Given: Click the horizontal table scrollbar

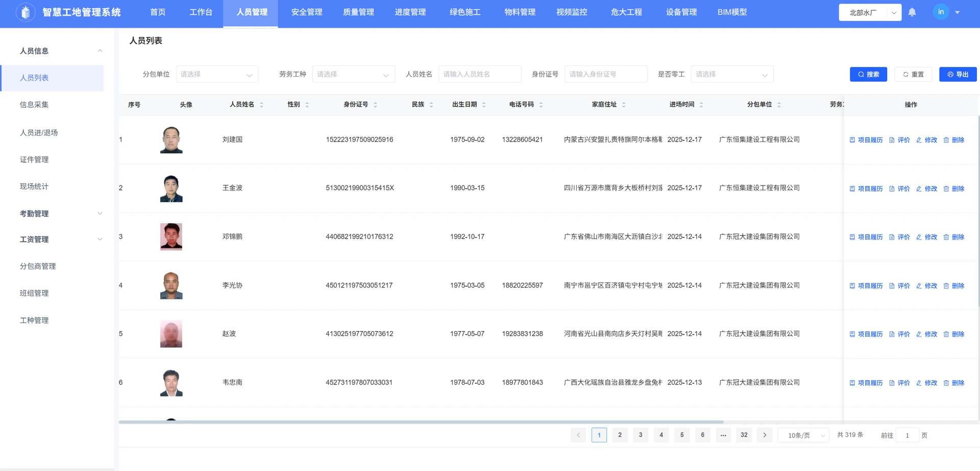Looking at the screenshot, I should click(x=421, y=422).
